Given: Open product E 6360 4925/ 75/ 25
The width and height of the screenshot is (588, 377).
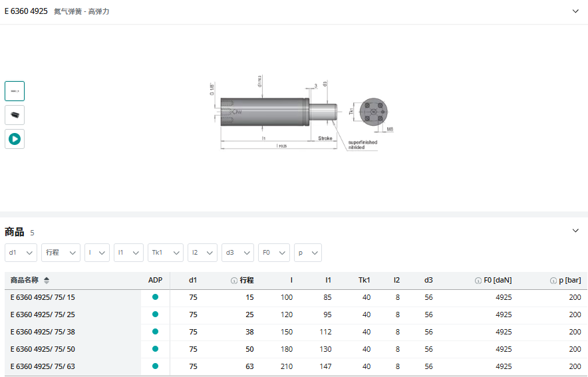Looking at the screenshot, I should pos(43,314).
